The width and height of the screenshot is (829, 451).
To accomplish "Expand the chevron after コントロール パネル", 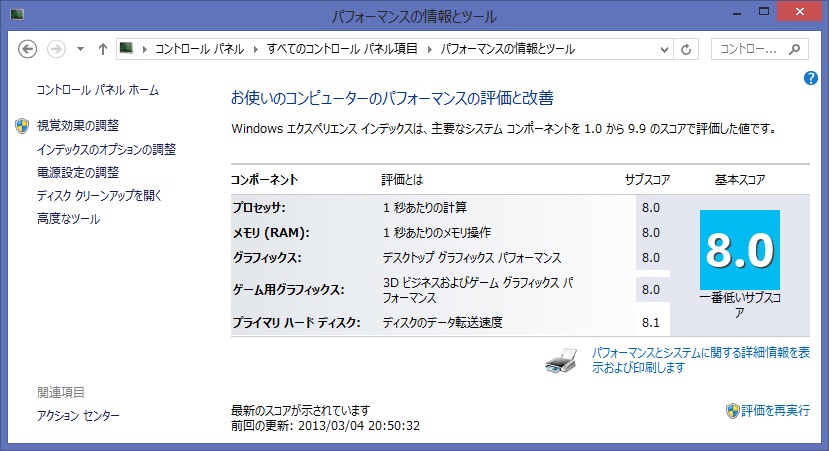I will click(x=256, y=49).
